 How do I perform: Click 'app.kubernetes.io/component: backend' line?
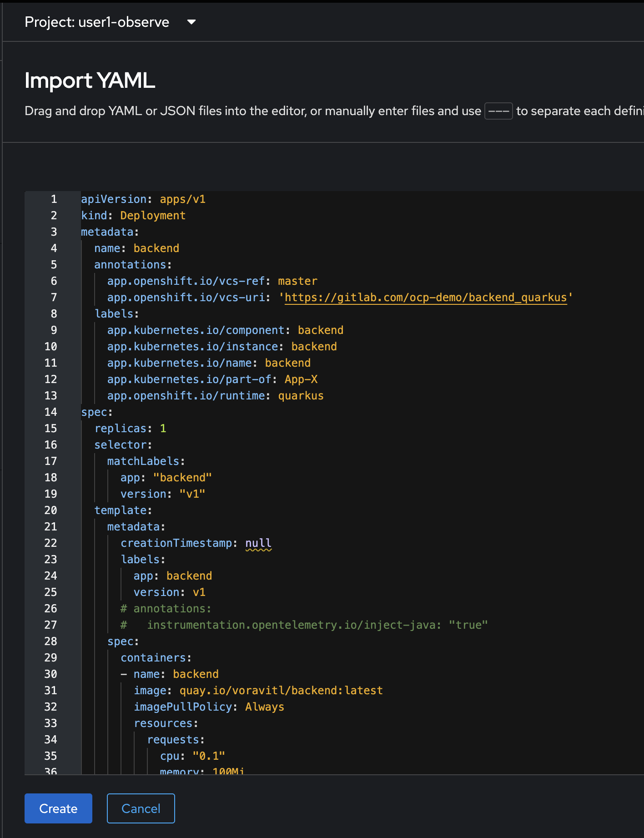226,330
